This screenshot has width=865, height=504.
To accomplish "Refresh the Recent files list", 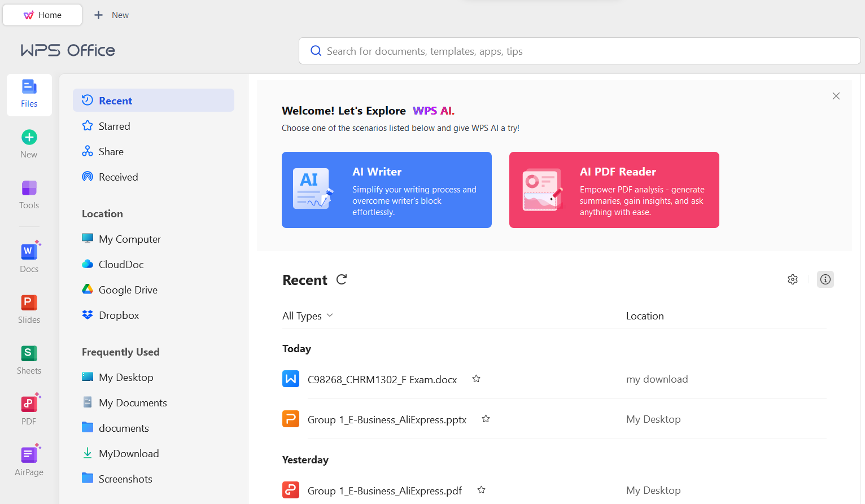I will tap(342, 279).
